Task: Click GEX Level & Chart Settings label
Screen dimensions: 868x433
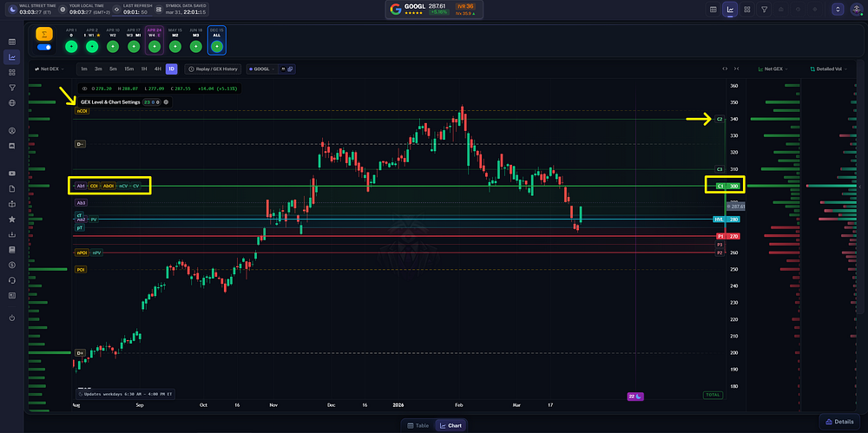Action: (x=110, y=102)
